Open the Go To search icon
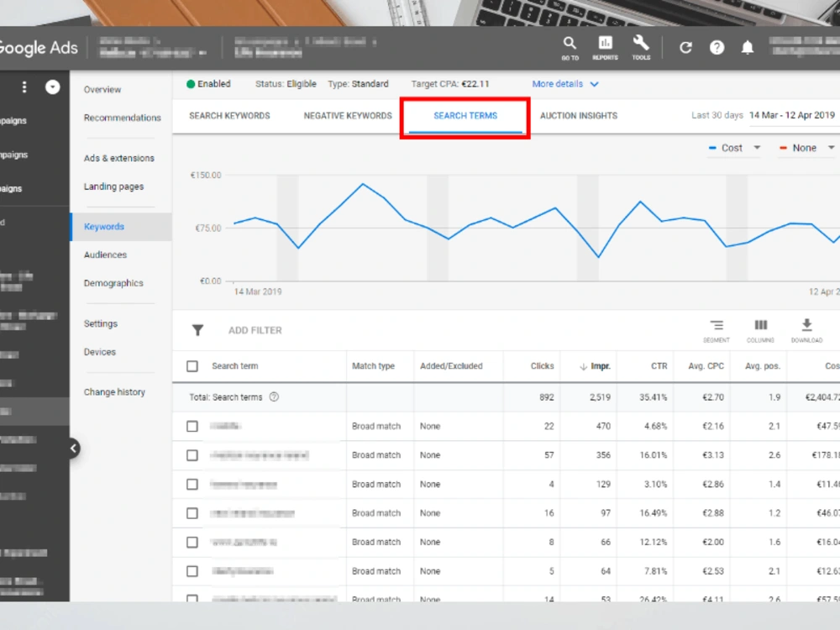Screen dimensions: 840x630 [570, 47]
